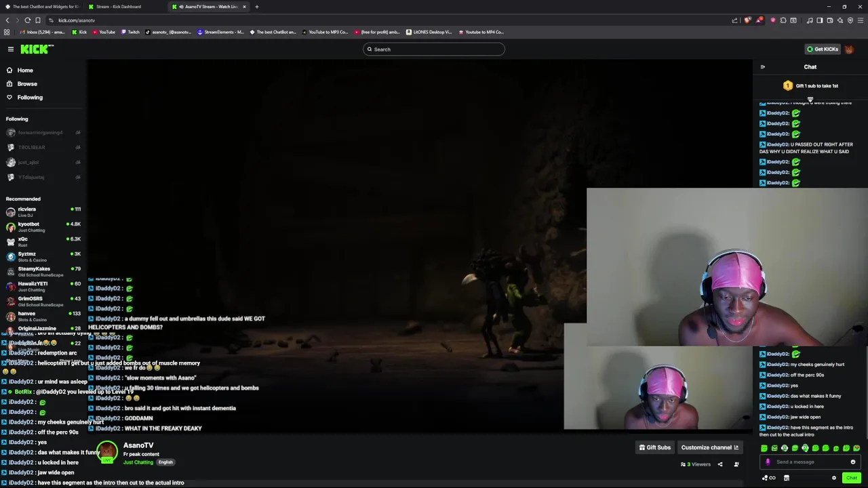Open recommended channel ricviera
This screenshot has width=868, height=488.
(43, 211)
